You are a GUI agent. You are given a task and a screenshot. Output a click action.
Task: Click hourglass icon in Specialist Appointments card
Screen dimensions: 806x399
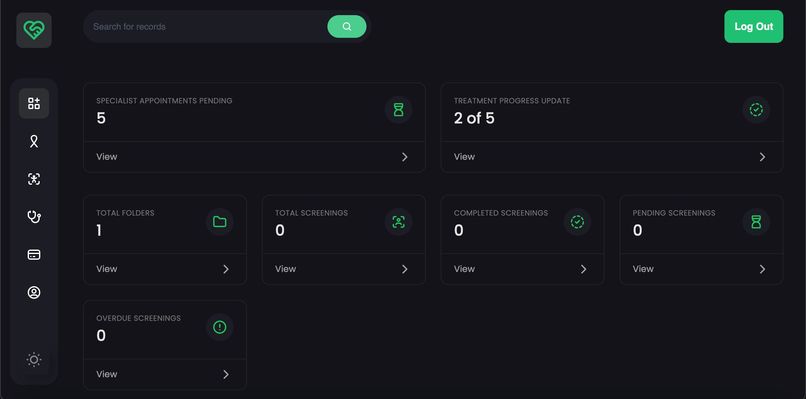tap(398, 110)
